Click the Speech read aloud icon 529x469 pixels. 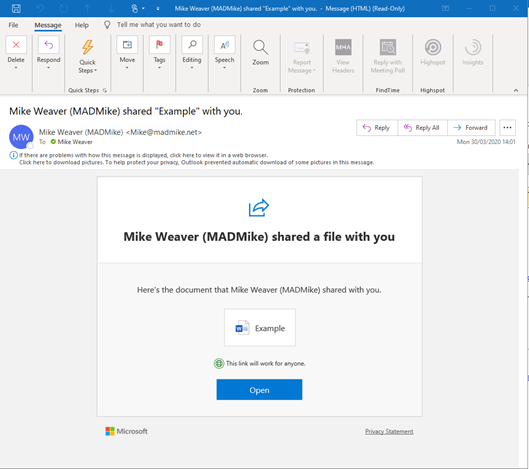[x=224, y=45]
